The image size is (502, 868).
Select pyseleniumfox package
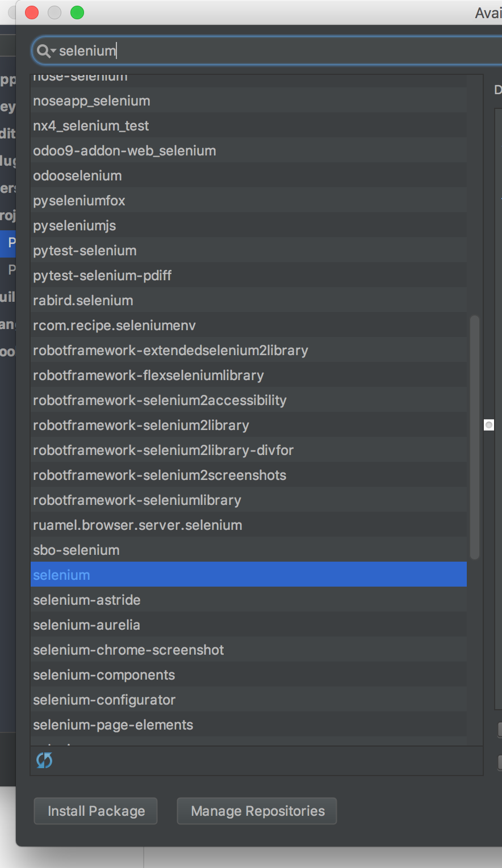[249, 201]
